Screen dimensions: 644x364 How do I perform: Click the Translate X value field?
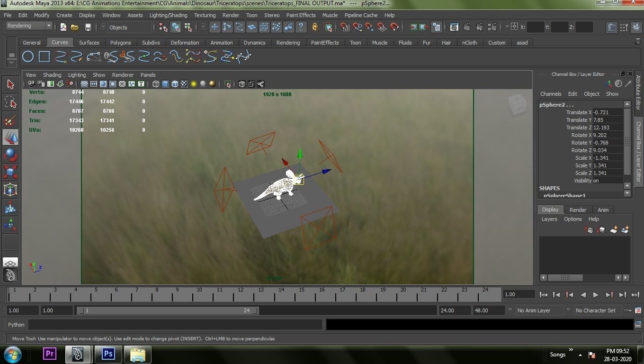click(x=608, y=112)
